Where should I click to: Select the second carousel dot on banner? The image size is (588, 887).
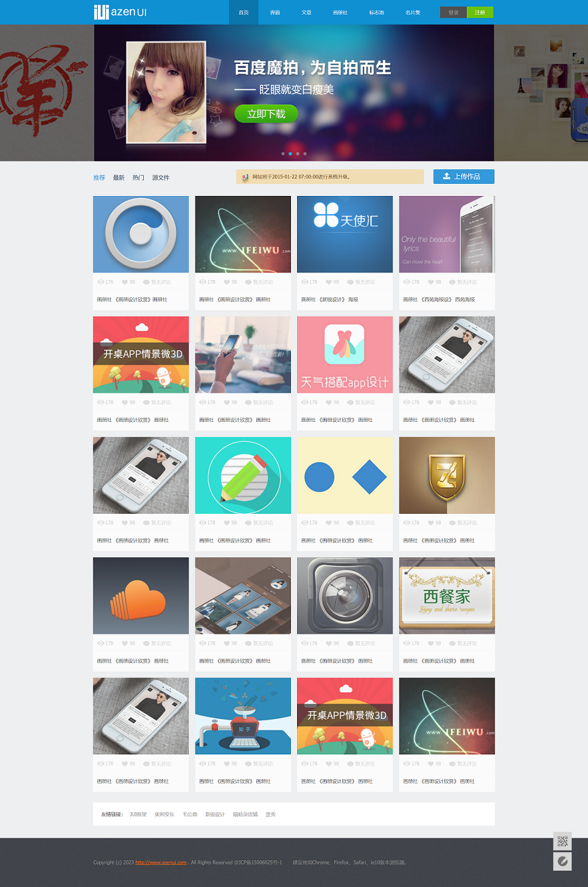[x=290, y=154]
